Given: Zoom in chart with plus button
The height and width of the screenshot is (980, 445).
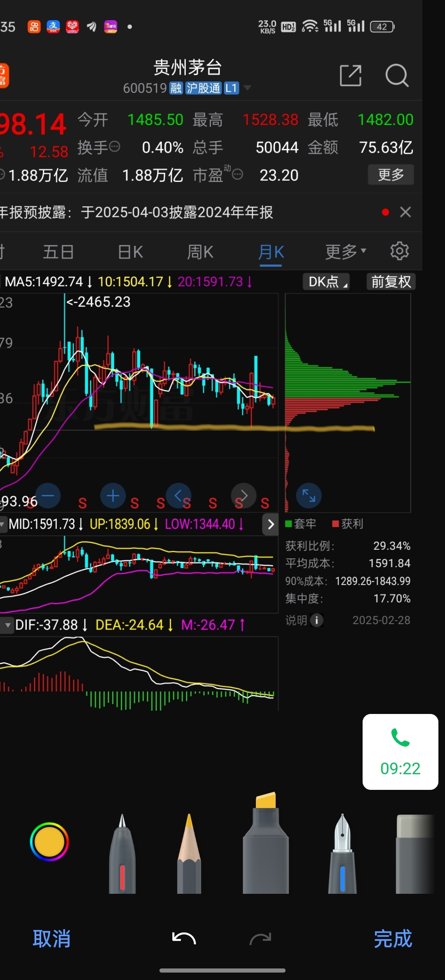Looking at the screenshot, I should (113, 495).
